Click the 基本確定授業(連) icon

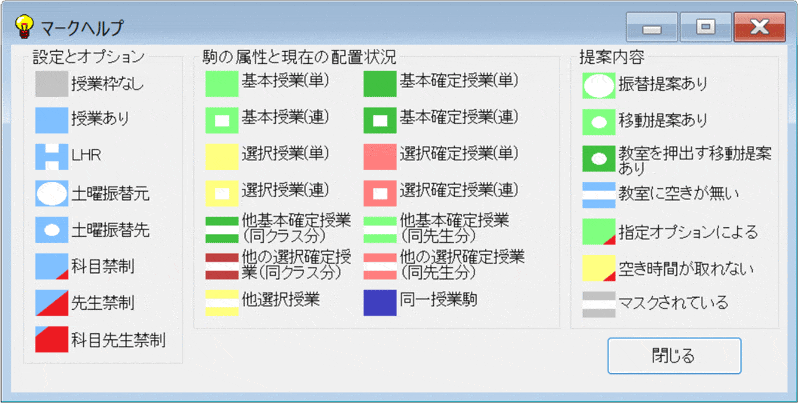coord(379,120)
